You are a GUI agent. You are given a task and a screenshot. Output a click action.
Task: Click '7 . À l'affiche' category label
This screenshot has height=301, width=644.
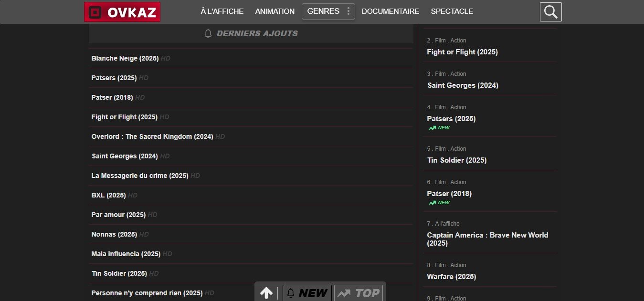coord(443,224)
